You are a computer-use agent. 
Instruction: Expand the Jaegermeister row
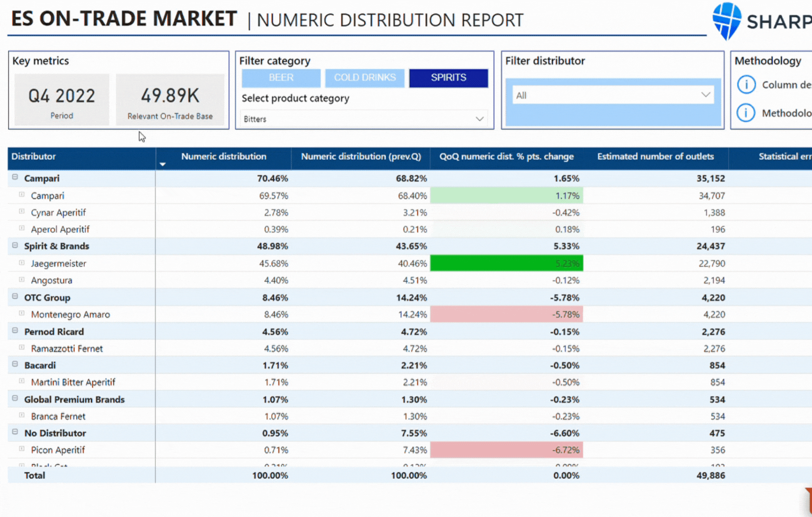(22, 262)
